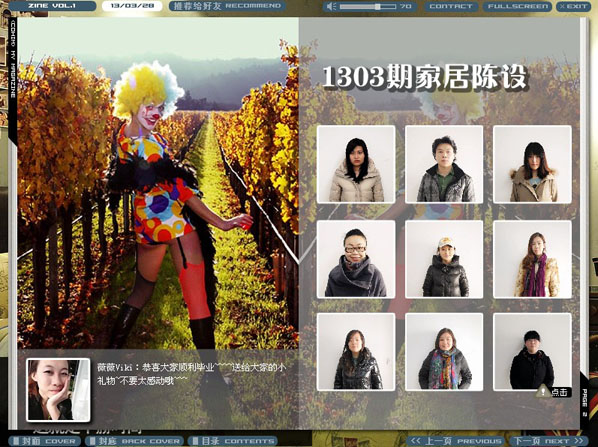
Task: Open the 封面 Cover page
Action: click(44, 441)
